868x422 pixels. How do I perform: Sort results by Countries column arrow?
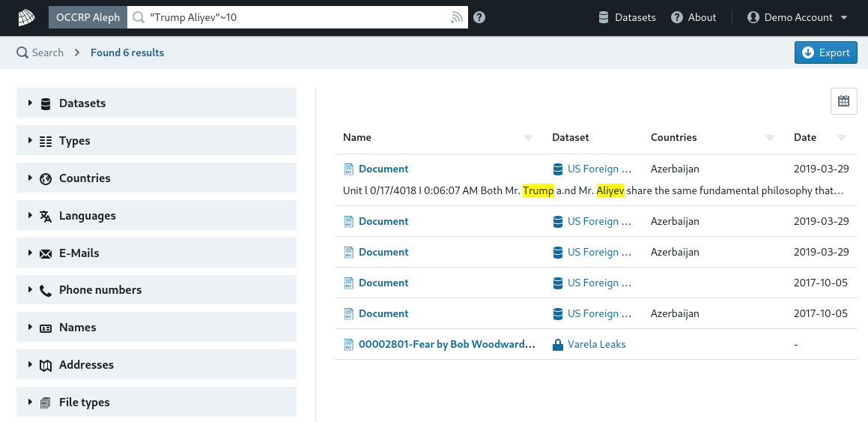coord(769,138)
